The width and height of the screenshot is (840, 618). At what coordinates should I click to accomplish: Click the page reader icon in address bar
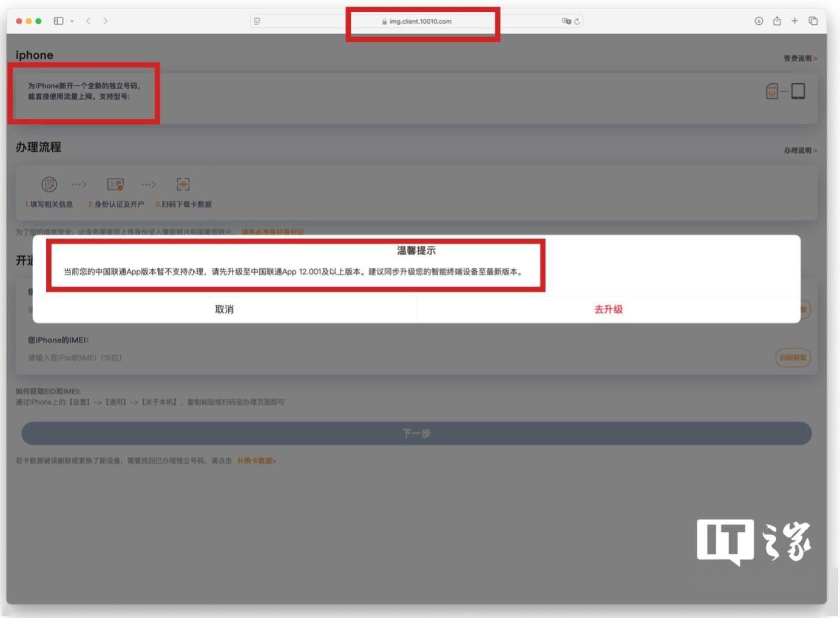(257, 21)
